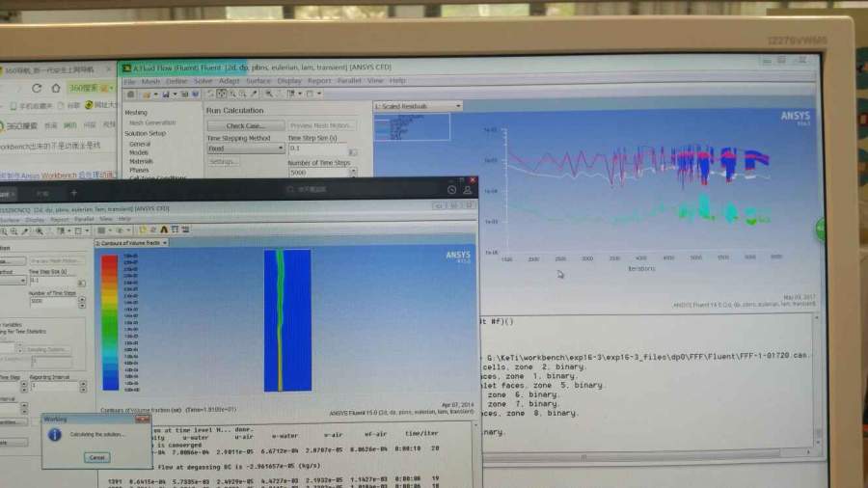Open the Help menu in rear Fluent window
The image size is (868, 488).
tap(397, 81)
